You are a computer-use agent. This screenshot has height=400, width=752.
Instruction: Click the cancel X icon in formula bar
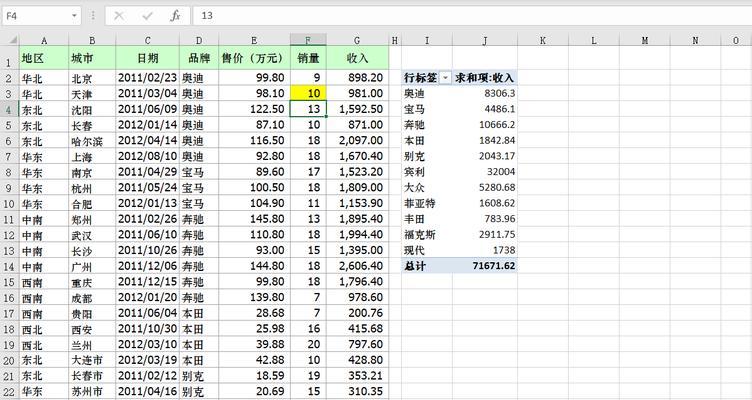click(x=119, y=16)
